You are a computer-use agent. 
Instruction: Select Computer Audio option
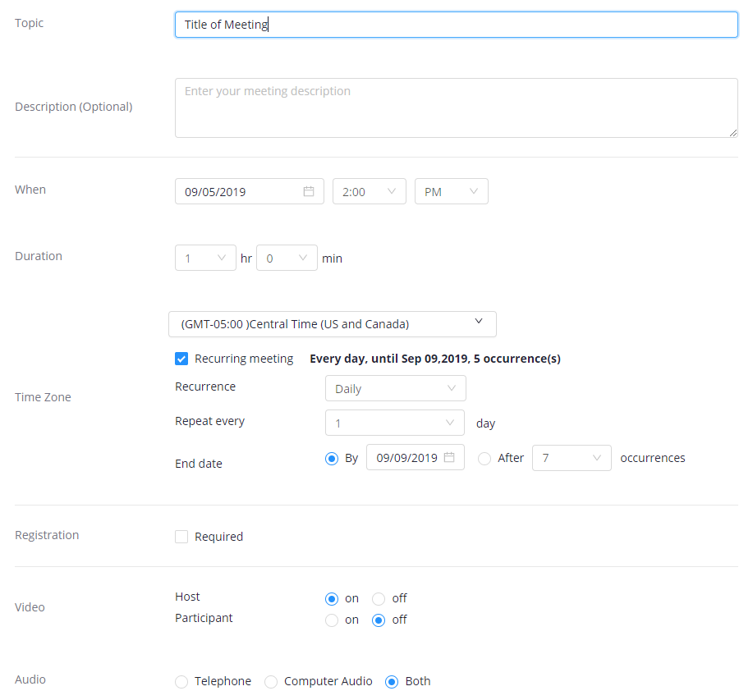click(270, 681)
